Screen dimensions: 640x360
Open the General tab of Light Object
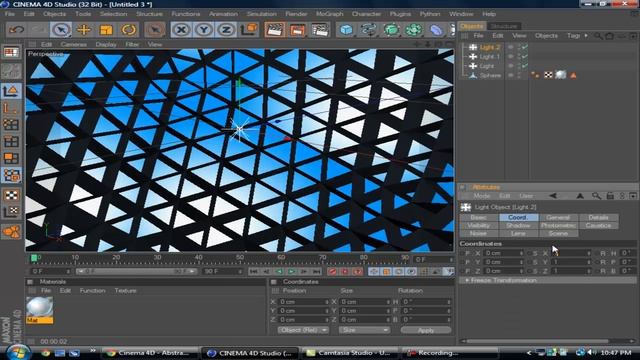tap(558, 217)
